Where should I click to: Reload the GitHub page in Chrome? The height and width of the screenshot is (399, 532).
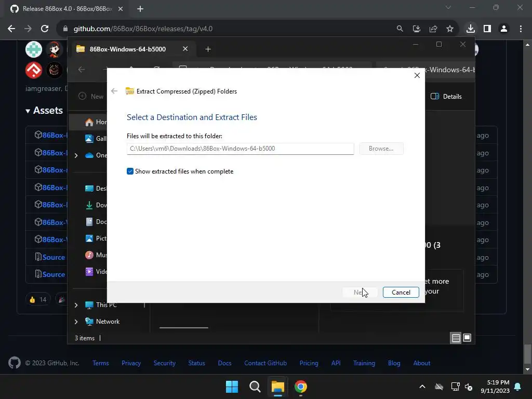[x=45, y=29]
